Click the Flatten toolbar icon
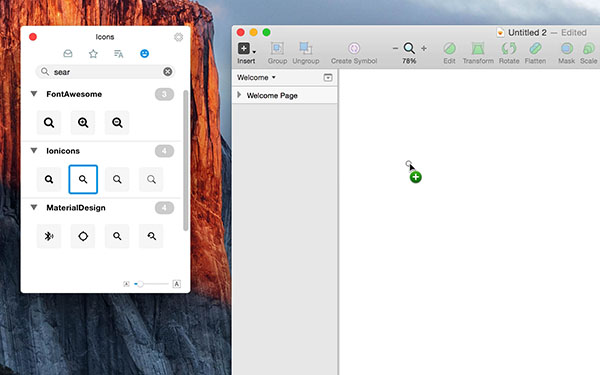Viewport: 600px width, 375px height. click(535, 49)
